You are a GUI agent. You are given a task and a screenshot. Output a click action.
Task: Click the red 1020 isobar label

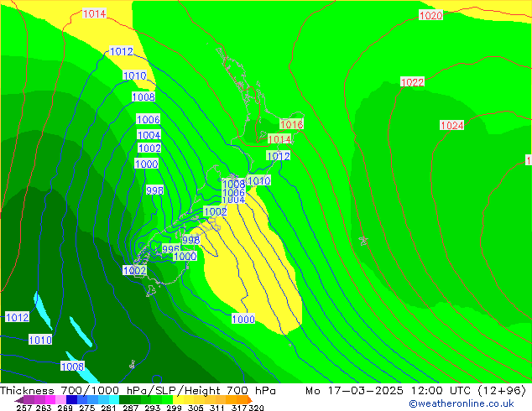pyautogui.click(x=430, y=15)
